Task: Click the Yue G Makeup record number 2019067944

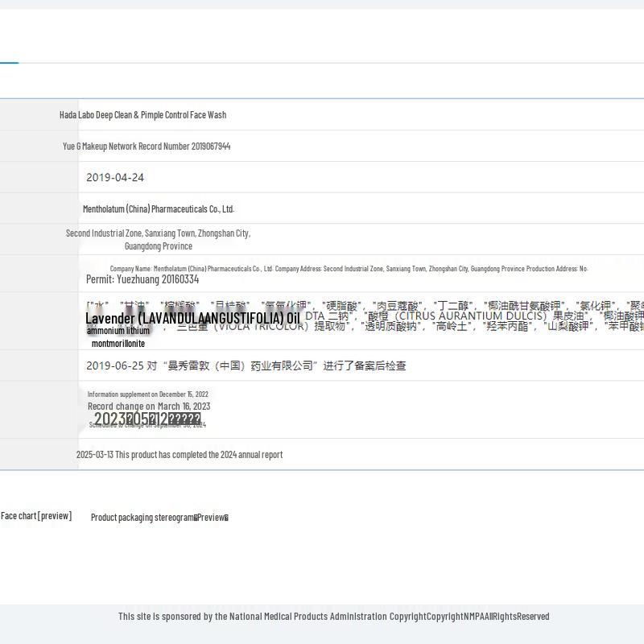Action: [147, 147]
